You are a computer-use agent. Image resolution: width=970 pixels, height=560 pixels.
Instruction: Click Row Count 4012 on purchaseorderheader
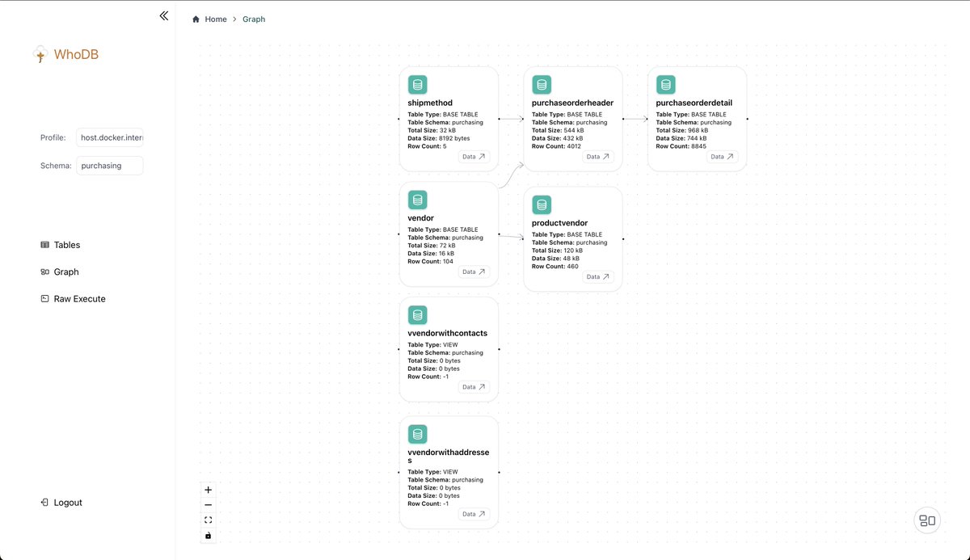557,146
